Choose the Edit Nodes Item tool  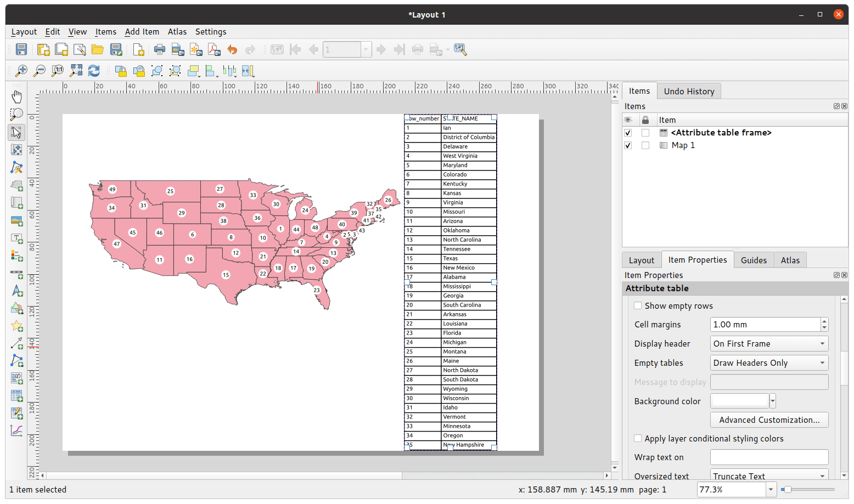pos(17,167)
